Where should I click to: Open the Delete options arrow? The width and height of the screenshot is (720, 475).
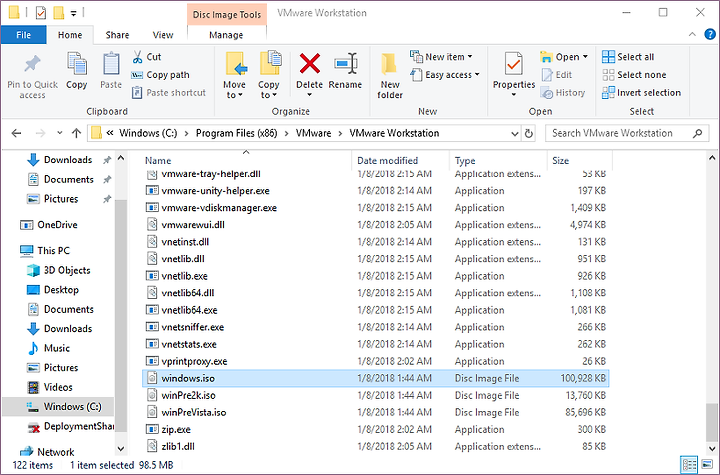click(x=309, y=95)
